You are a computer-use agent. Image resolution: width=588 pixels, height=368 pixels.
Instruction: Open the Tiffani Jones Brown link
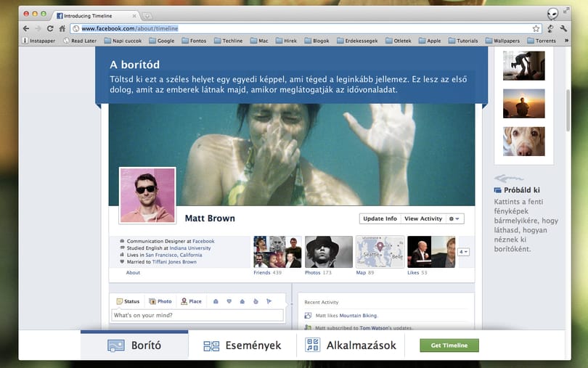pyautogui.click(x=174, y=262)
